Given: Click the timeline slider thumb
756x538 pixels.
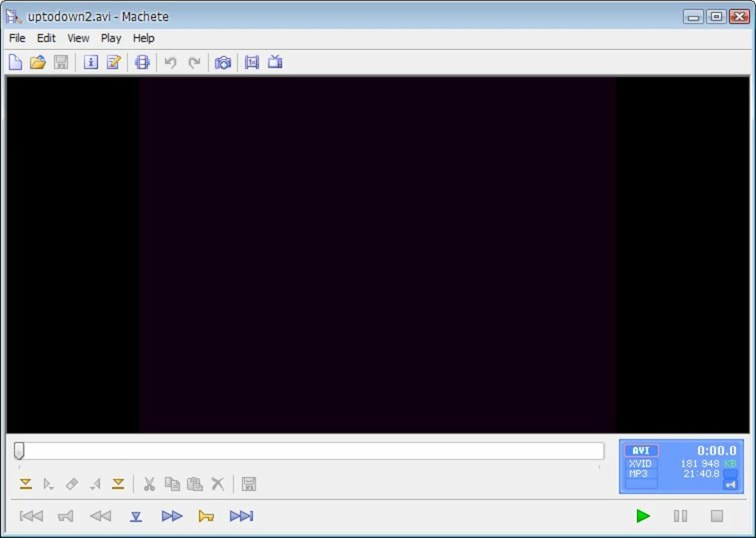Looking at the screenshot, I should (20, 451).
